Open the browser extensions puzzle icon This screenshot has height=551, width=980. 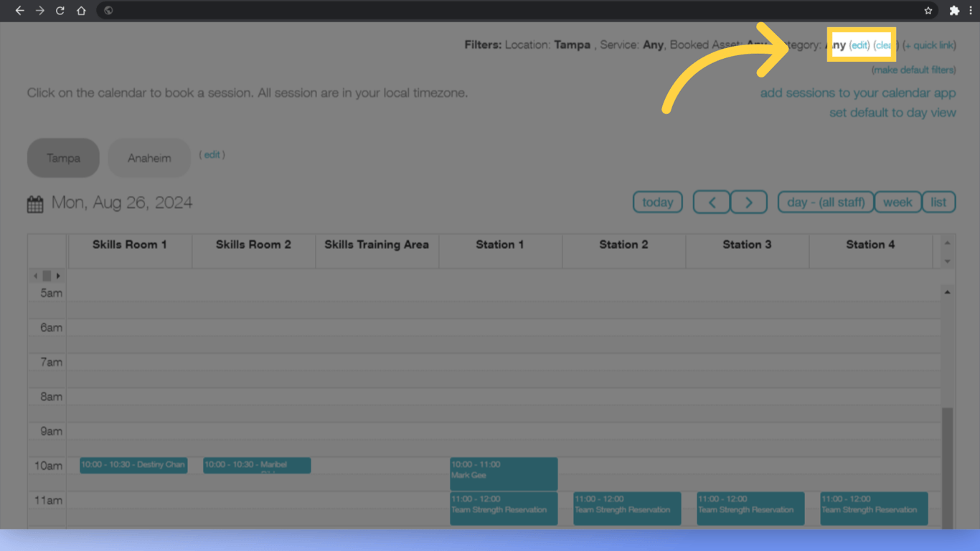click(954, 10)
